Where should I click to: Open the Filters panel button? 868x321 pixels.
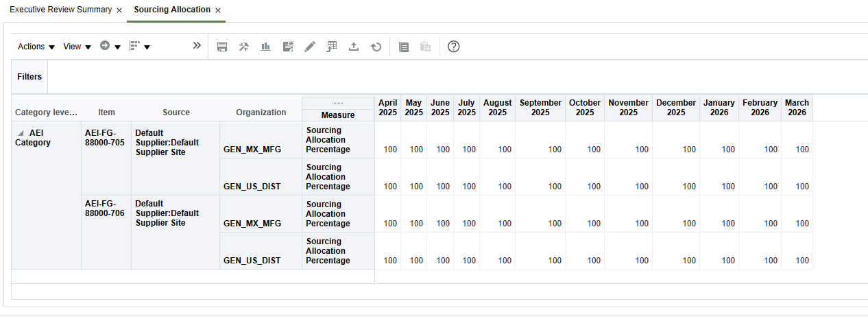pyautogui.click(x=29, y=77)
